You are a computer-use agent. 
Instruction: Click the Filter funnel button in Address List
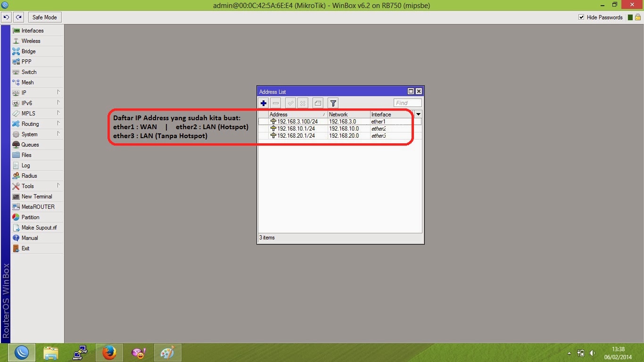(x=333, y=103)
